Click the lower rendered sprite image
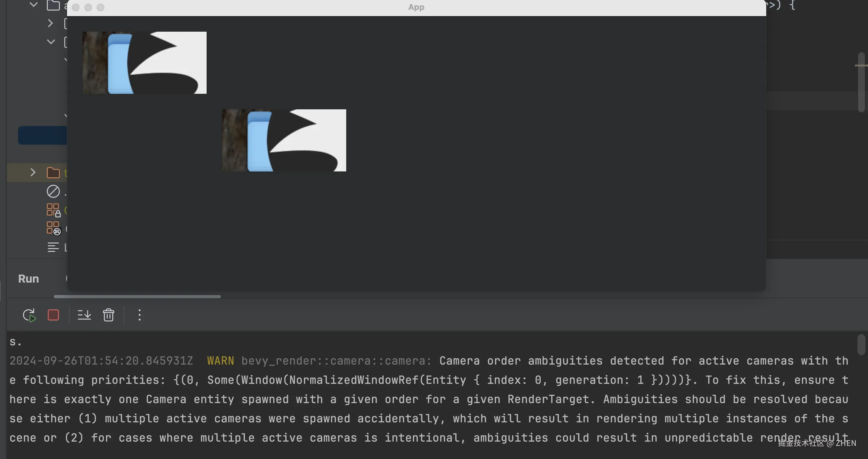868x459 pixels. 284,140
